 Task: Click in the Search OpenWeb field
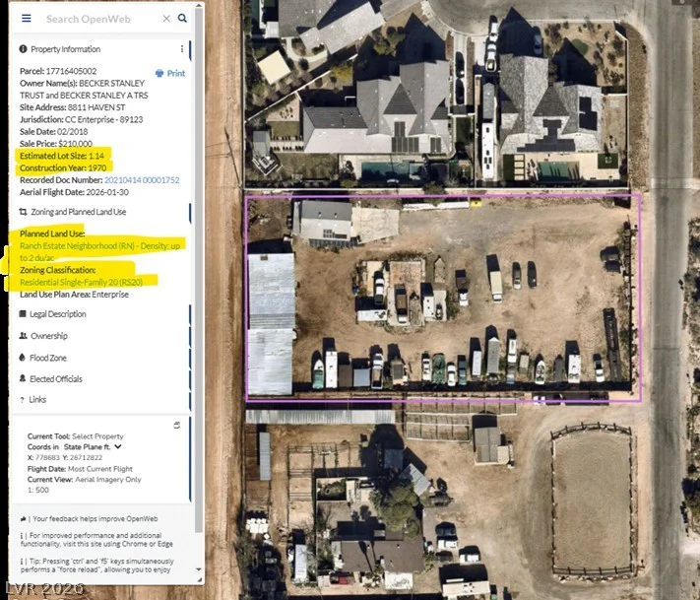point(101,19)
